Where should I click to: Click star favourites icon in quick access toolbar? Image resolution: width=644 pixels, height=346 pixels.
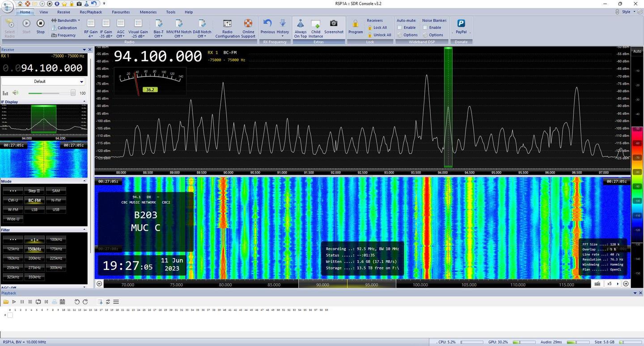coord(64,4)
